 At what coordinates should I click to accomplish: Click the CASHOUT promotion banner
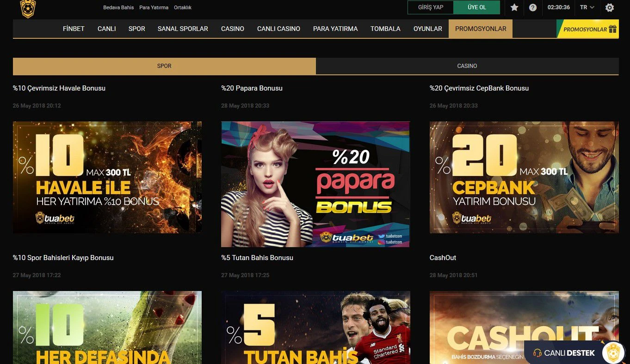[x=524, y=328]
